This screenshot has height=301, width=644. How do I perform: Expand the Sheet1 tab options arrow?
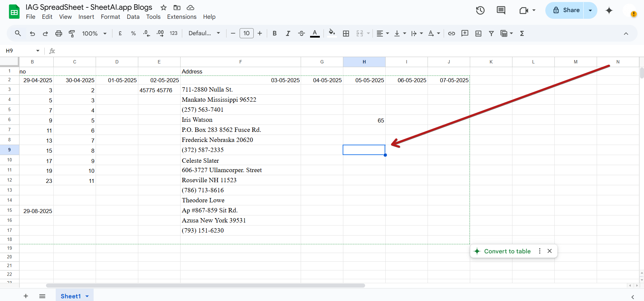tap(87, 296)
